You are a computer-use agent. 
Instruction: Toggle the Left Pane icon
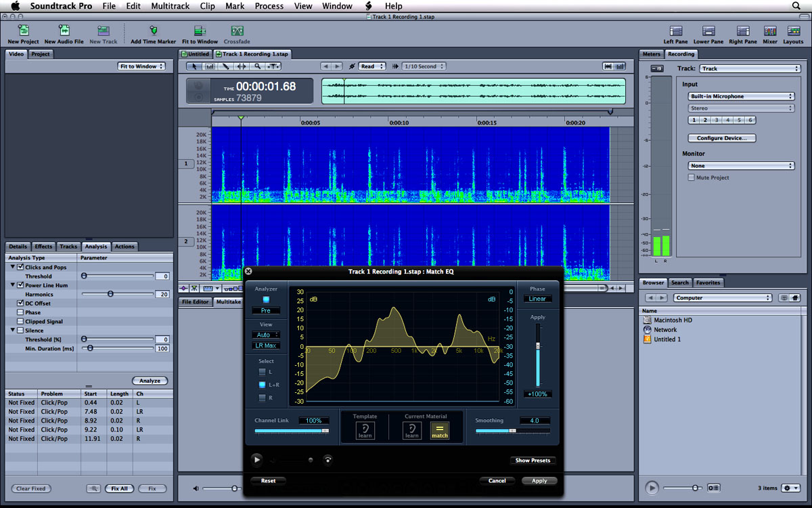pyautogui.click(x=675, y=31)
